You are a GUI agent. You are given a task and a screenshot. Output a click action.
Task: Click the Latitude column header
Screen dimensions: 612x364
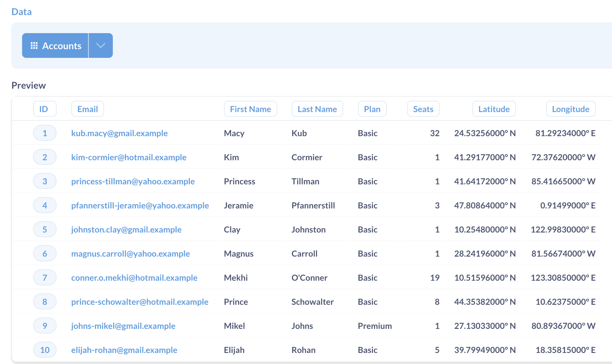tap(493, 109)
